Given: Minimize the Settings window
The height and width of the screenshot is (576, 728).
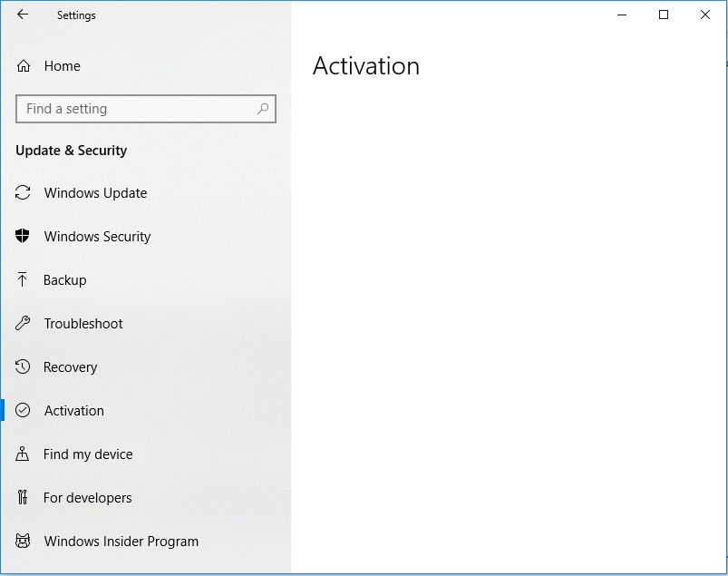Looking at the screenshot, I should [622, 15].
